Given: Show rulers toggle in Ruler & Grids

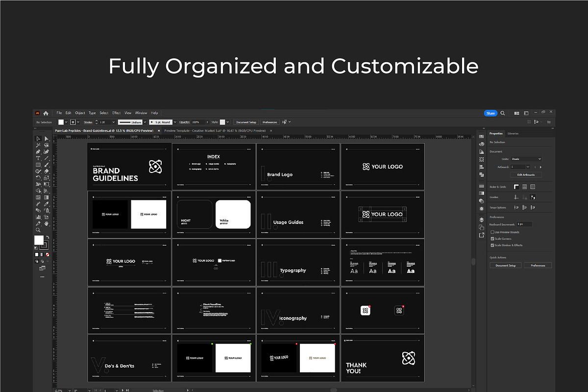Looking at the screenshot, I should coord(516,187).
